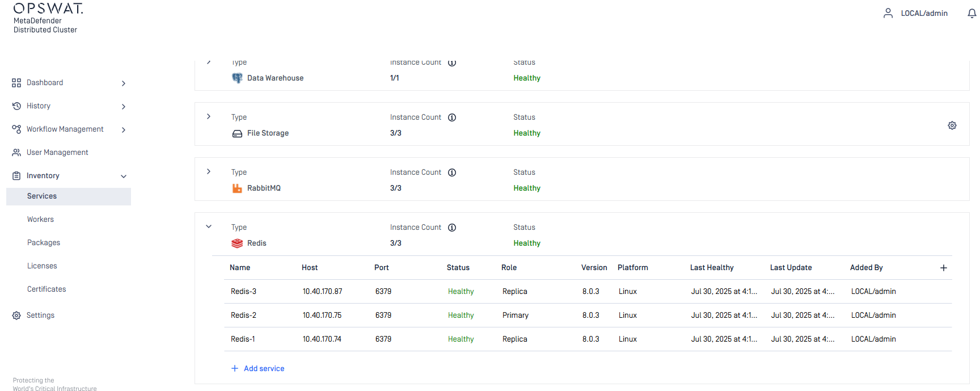Expand the Dashboard menu chevron
Image resolution: width=980 pixels, height=391 pixels.
[124, 83]
